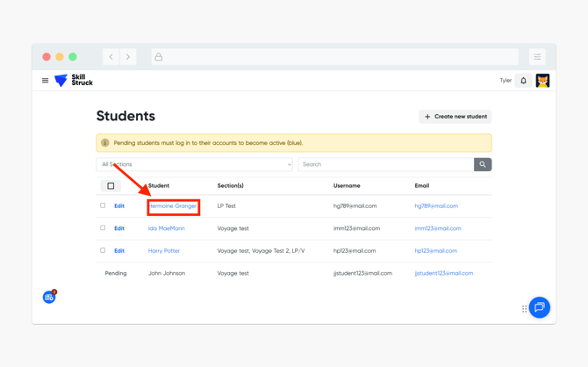Focus the student Search field
The image size is (588, 367).
point(386,164)
